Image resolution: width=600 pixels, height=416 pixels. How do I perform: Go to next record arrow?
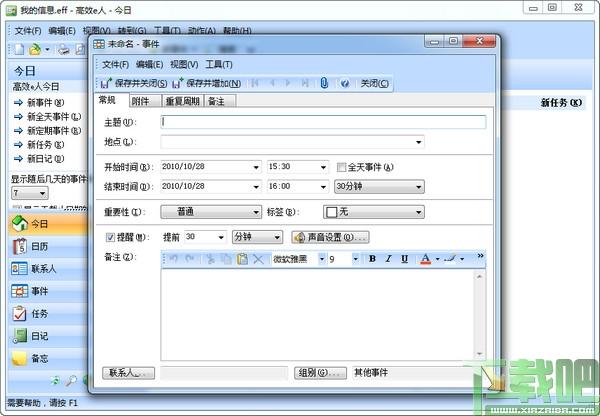tap(288, 83)
